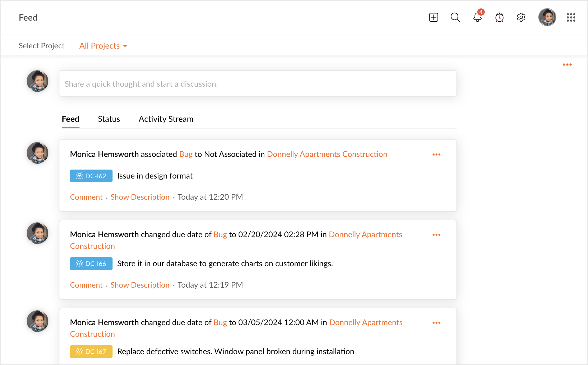
Task: Click Show Description on DC-I66 post
Action: pyautogui.click(x=140, y=285)
